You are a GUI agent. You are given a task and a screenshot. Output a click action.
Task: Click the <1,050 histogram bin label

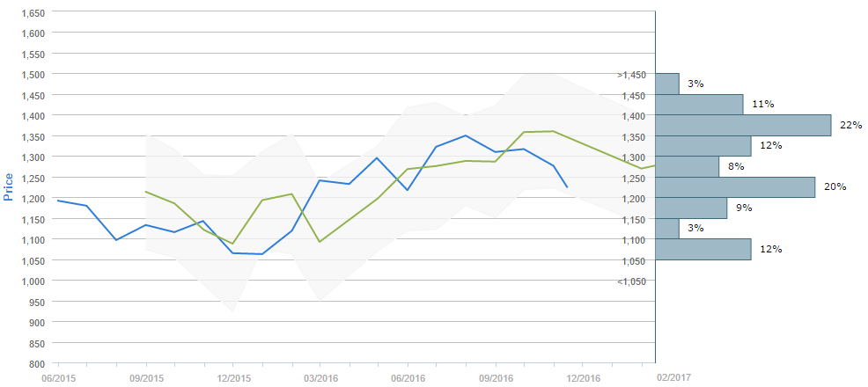coord(632,281)
